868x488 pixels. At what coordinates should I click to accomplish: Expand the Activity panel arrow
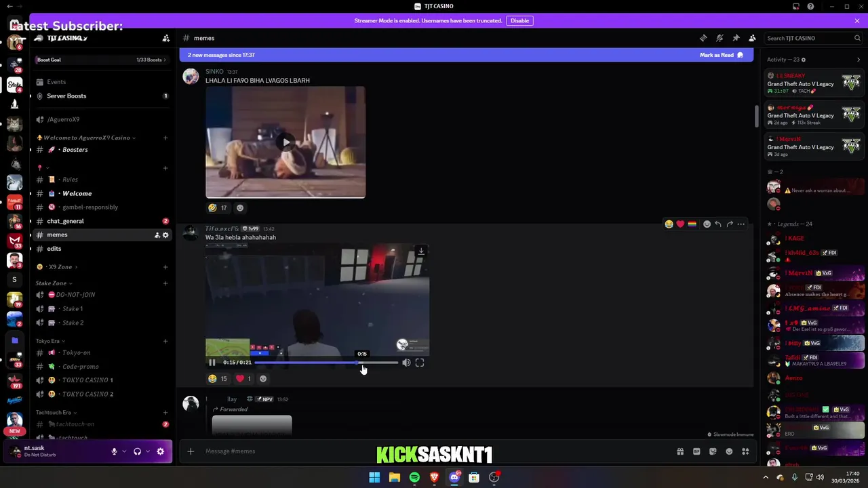click(x=858, y=60)
